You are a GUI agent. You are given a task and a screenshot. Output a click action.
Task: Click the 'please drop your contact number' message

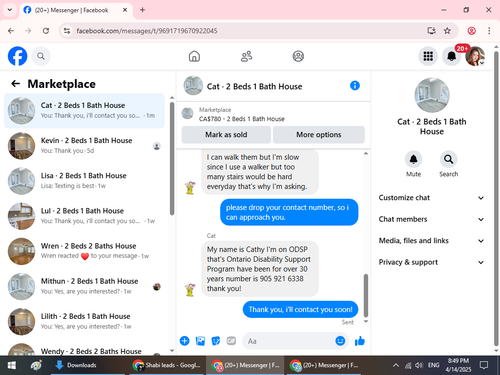289,212
